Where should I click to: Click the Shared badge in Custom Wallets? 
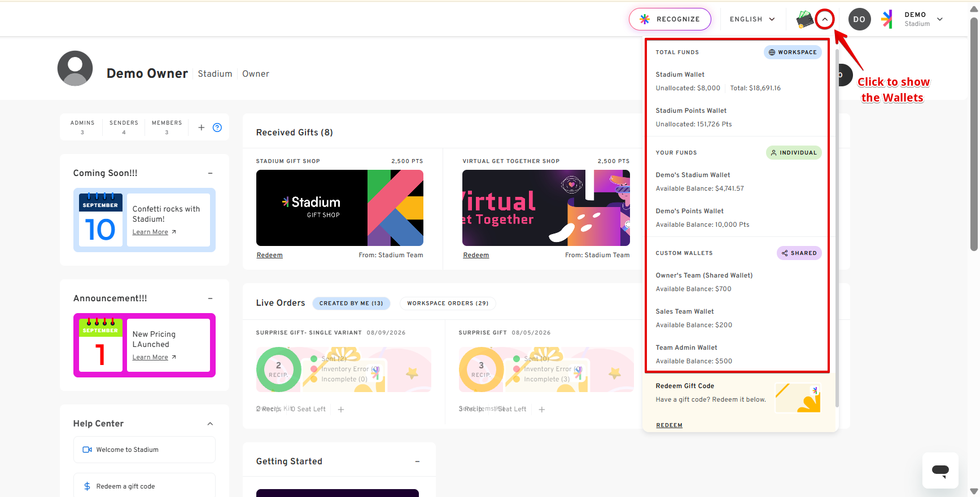point(799,253)
